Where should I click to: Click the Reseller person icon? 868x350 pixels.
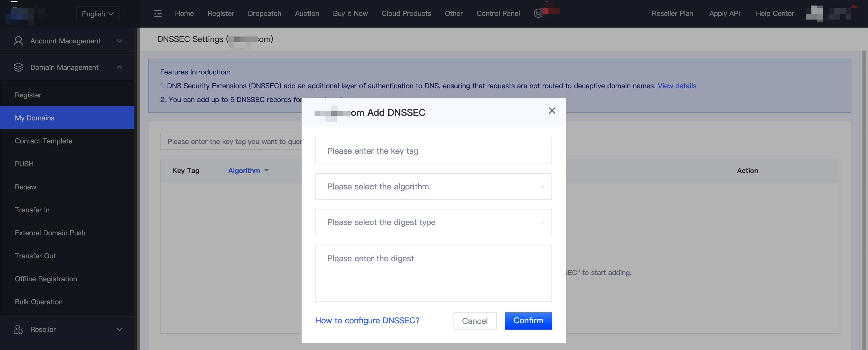(19, 329)
